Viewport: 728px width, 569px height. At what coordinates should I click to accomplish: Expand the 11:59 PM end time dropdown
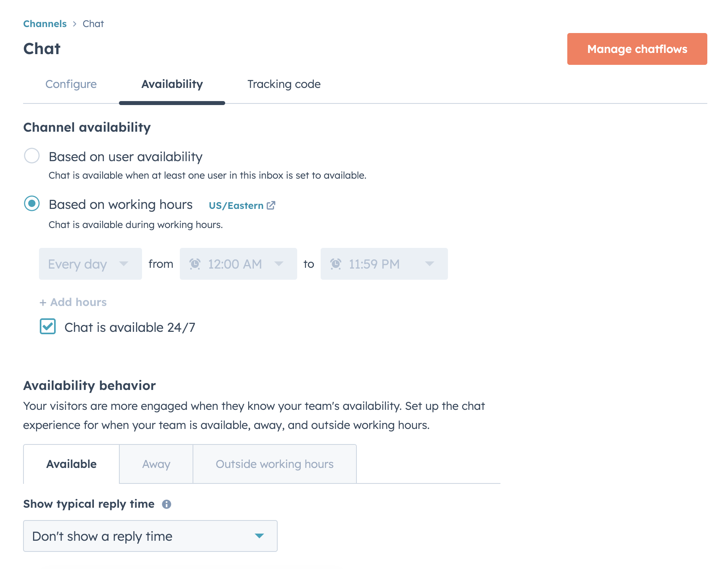pyautogui.click(x=384, y=264)
